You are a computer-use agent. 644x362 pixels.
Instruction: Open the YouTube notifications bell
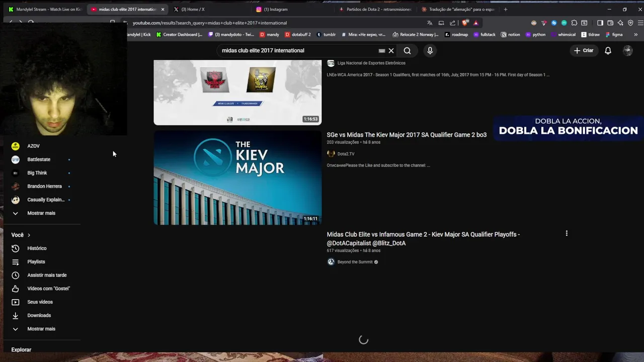(x=608, y=50)
